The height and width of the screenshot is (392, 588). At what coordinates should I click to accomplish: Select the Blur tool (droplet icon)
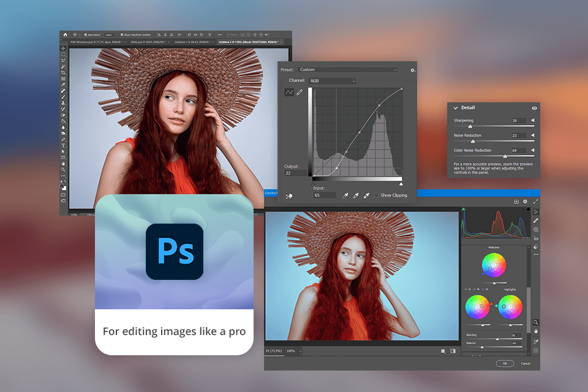(63, 127)
